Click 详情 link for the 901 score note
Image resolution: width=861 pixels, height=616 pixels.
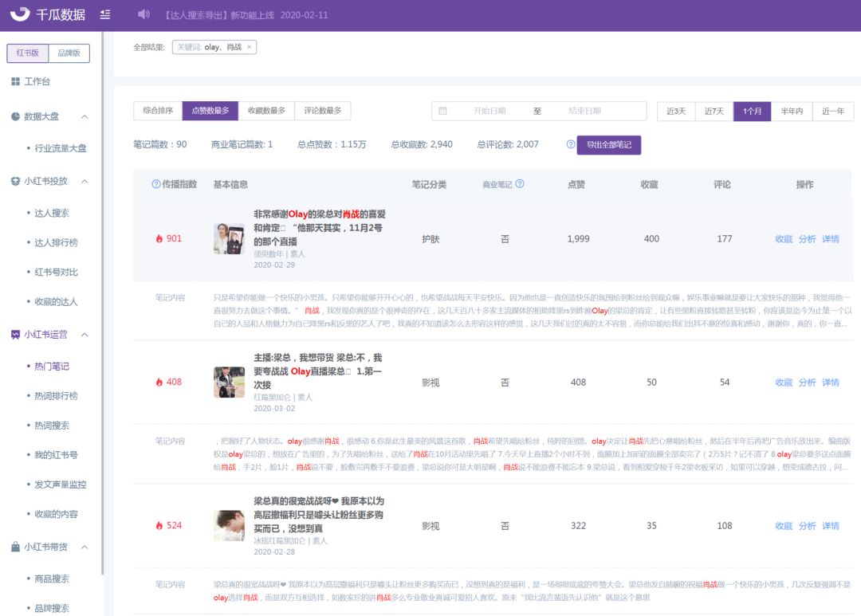[x=830, y=239]
